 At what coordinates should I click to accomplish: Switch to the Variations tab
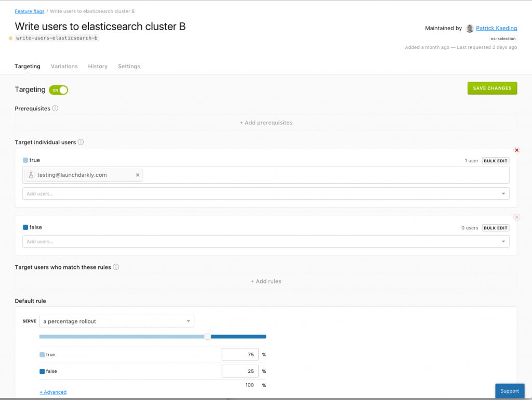click(x=64, y=66)
